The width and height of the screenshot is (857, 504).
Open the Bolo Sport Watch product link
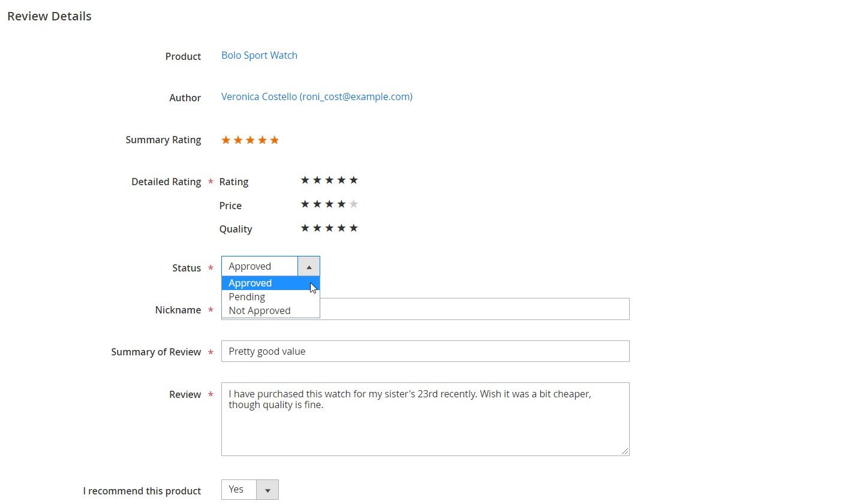[x=259, y=55]
